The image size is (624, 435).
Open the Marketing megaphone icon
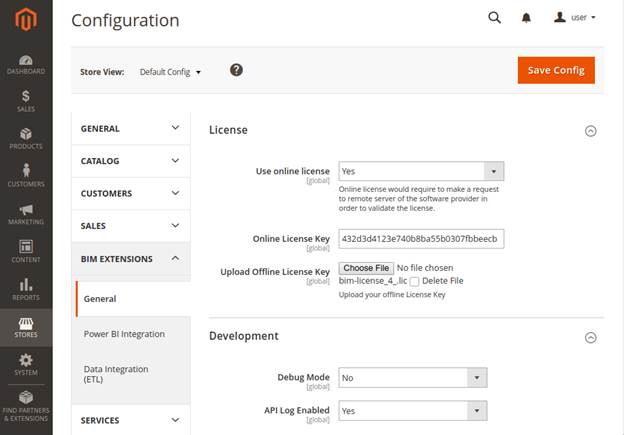(26, 214)
